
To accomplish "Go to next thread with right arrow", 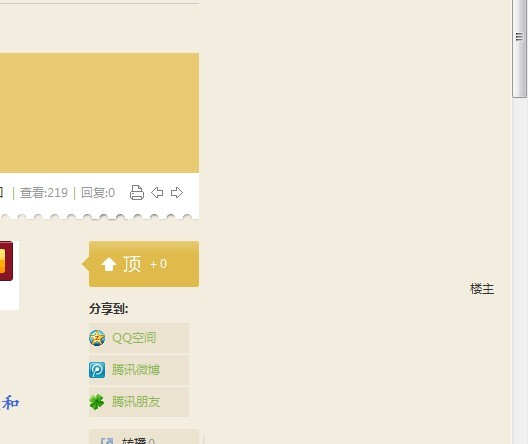I will tap(177, 193).
